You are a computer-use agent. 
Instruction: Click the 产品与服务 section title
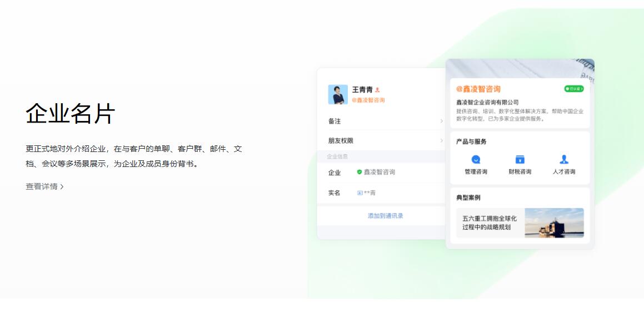pyautogui.click(x=471, y=141)
